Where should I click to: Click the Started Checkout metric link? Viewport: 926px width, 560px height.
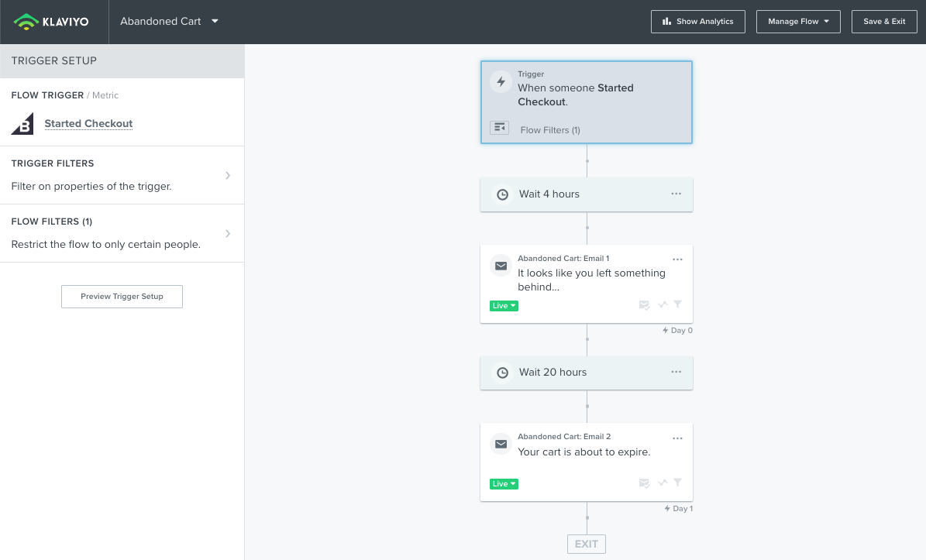click(x=88, y=124)
